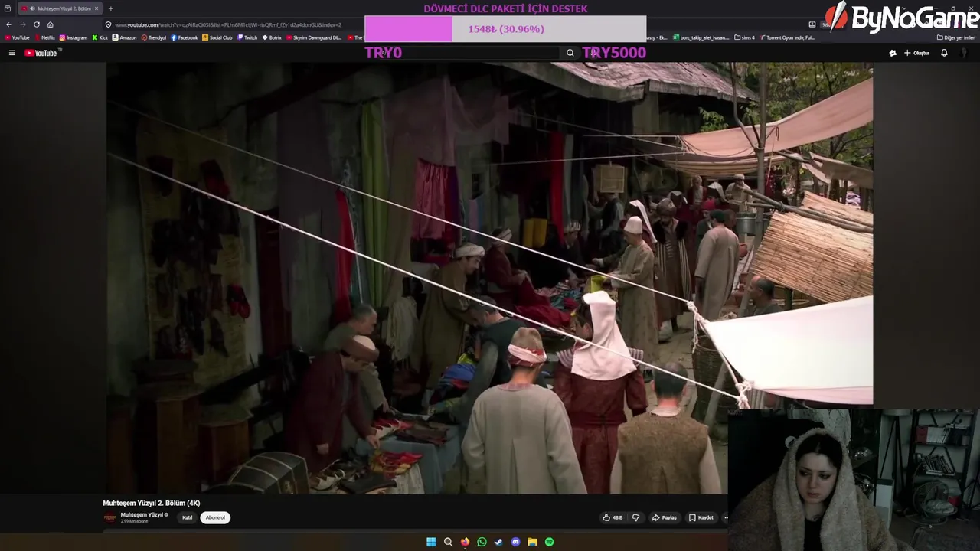Open the Torrent Oyun indir bookmark
This screenshot has height=551, width=980.
[x=787, y=37]
